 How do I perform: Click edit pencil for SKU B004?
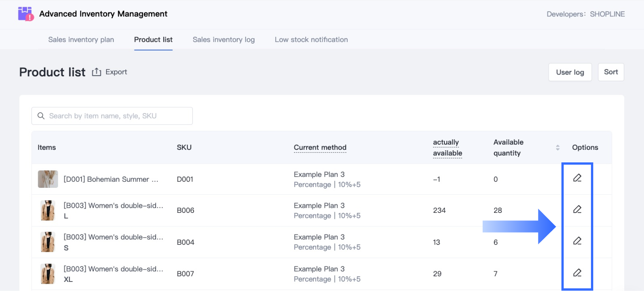pos(577,241)
